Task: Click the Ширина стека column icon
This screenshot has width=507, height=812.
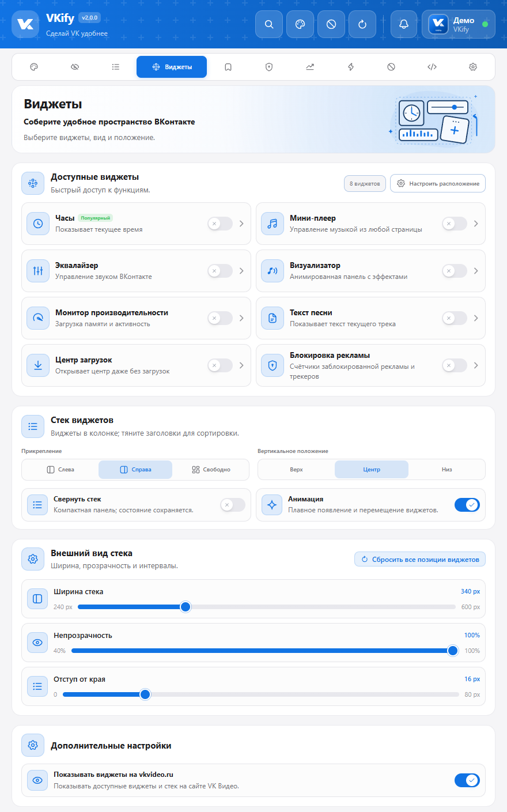Action: coord(37,599)
